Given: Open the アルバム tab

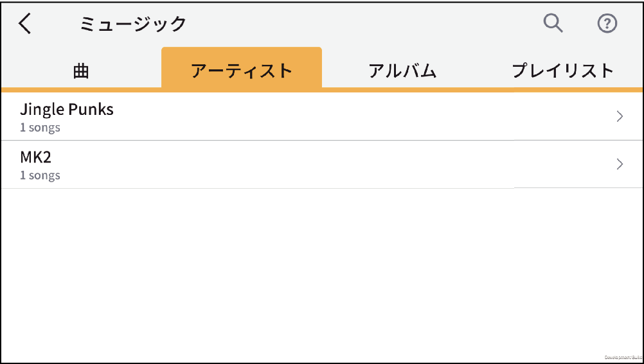Looking at the screenshot, I should pyautogui.click(x=402, y=71).
